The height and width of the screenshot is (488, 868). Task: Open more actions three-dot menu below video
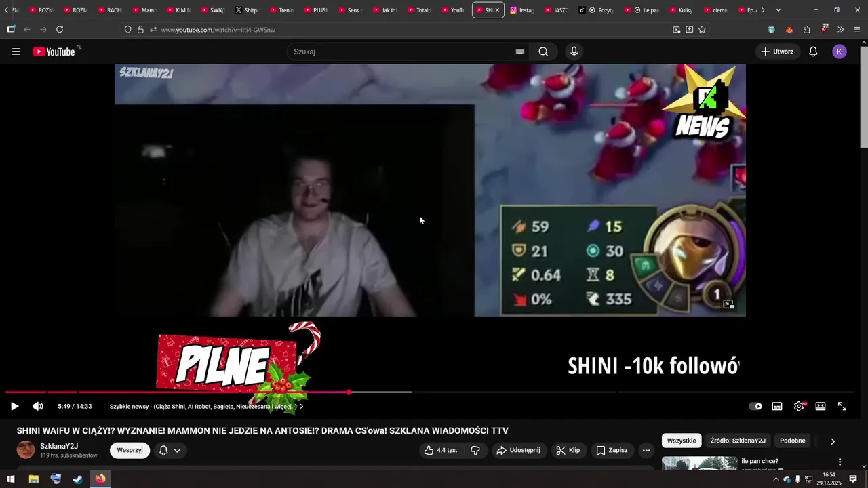646,450
